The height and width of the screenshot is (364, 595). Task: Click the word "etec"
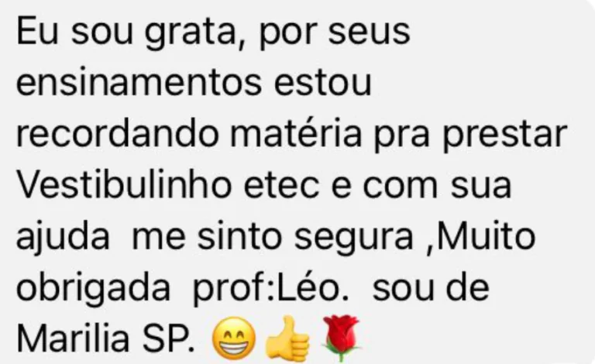281,186
